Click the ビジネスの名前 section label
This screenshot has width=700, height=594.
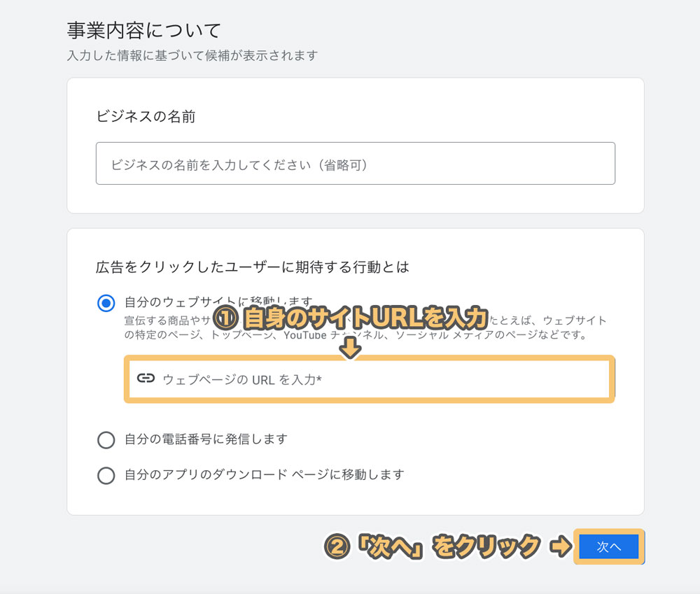[146, 116]
